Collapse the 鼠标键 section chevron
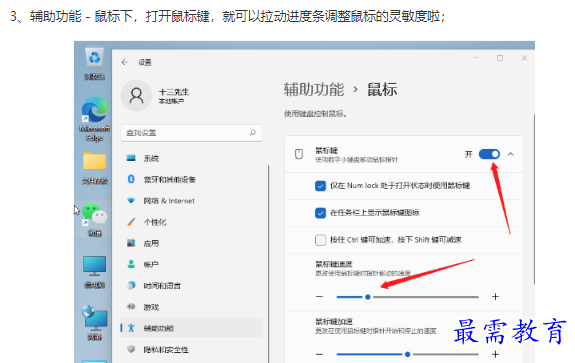The width and height of the screenshot is (575, 363). pos(510,154)
